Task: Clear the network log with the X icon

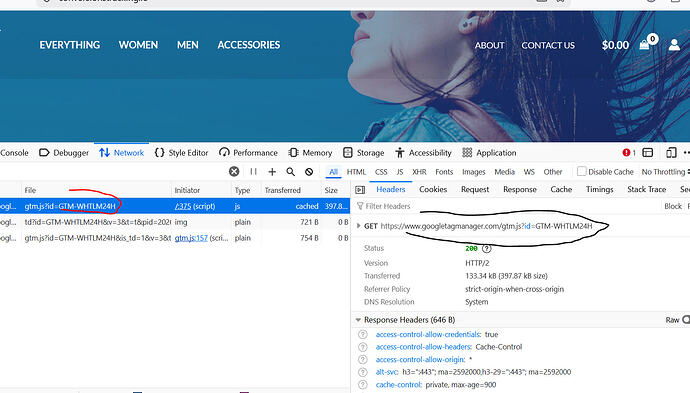Action: (234, 172)
